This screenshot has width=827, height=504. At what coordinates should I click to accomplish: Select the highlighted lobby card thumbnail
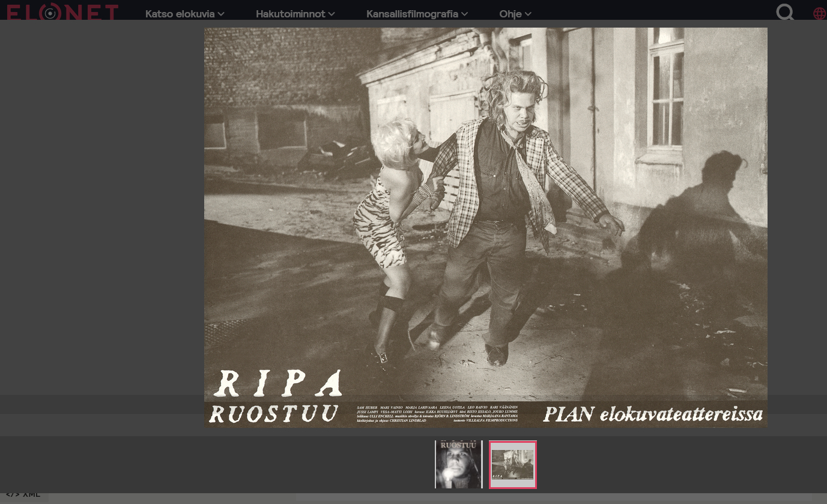tap(512, 464)
